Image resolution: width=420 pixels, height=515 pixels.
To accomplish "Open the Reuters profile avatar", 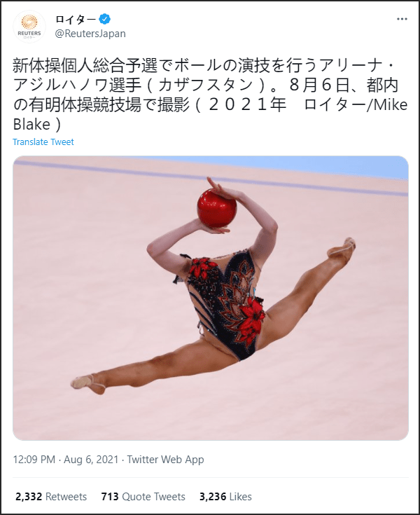I will [29, 27].
